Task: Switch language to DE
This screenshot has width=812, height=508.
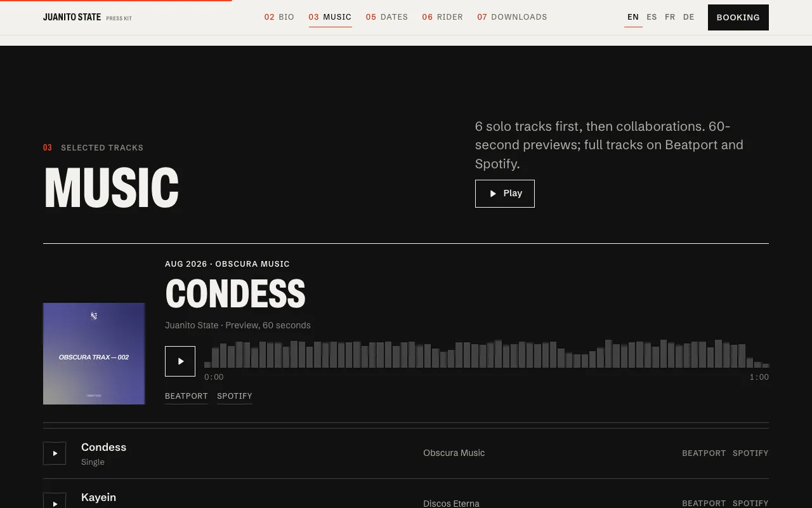Action: coord(689,17)
